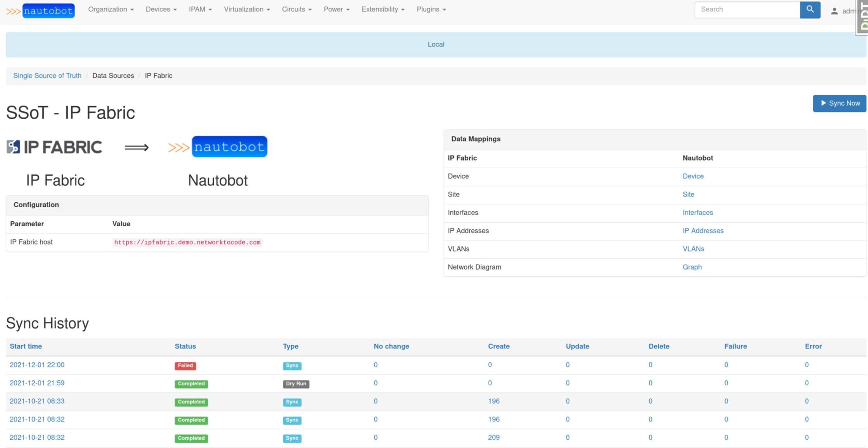Open sync entry 2021-12-01 21:59
Image resolution: width=868 pixels, height=448 pixels.
pos(37,383)
